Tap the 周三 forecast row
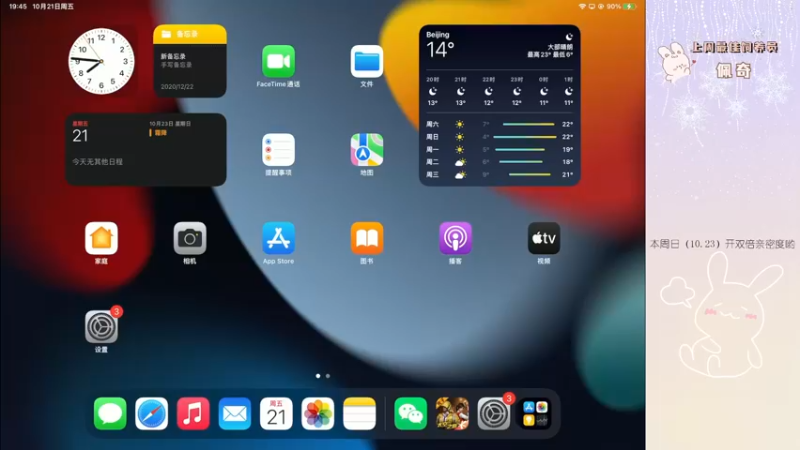Screen dimensions: 800x450 click(x=499, y=174)
